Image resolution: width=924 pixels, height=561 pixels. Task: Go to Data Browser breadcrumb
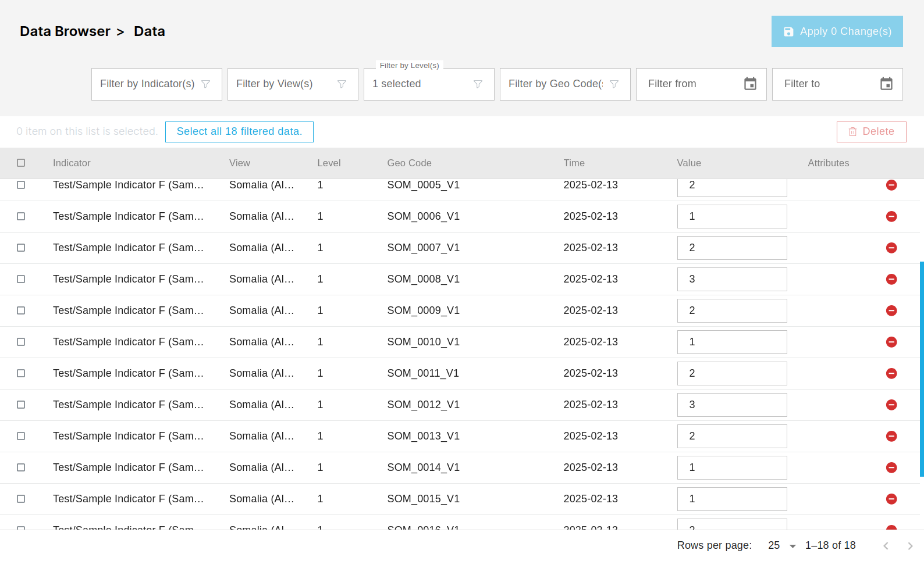[x=65, y=31]
